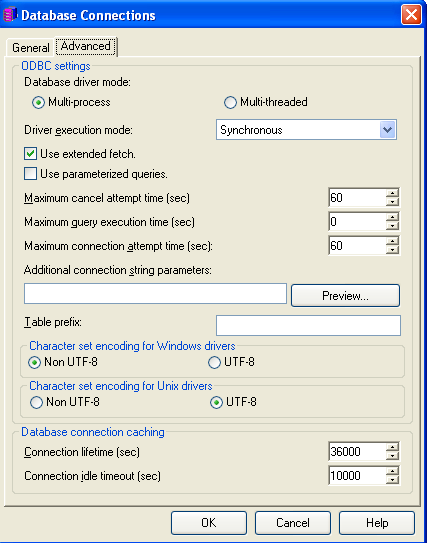Increase Connection lifetime value
Viewport: 427px width, 543px height.
[392, 447]
